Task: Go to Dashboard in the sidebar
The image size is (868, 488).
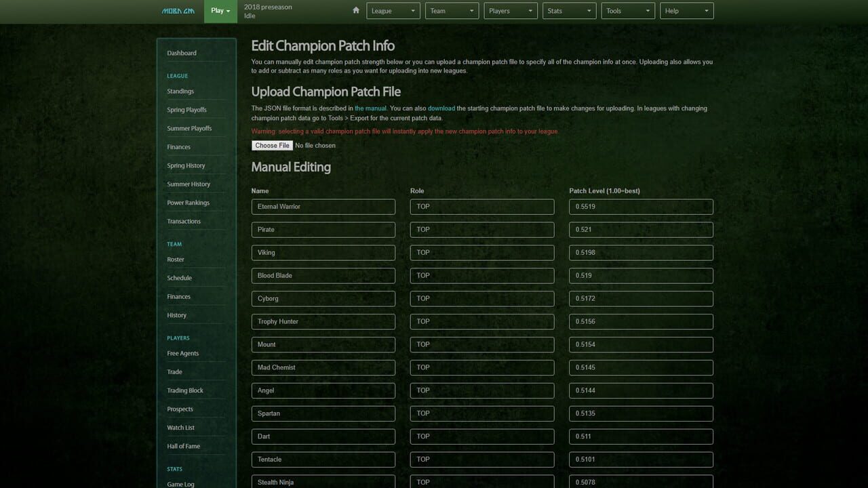Action: pos(182,53)
